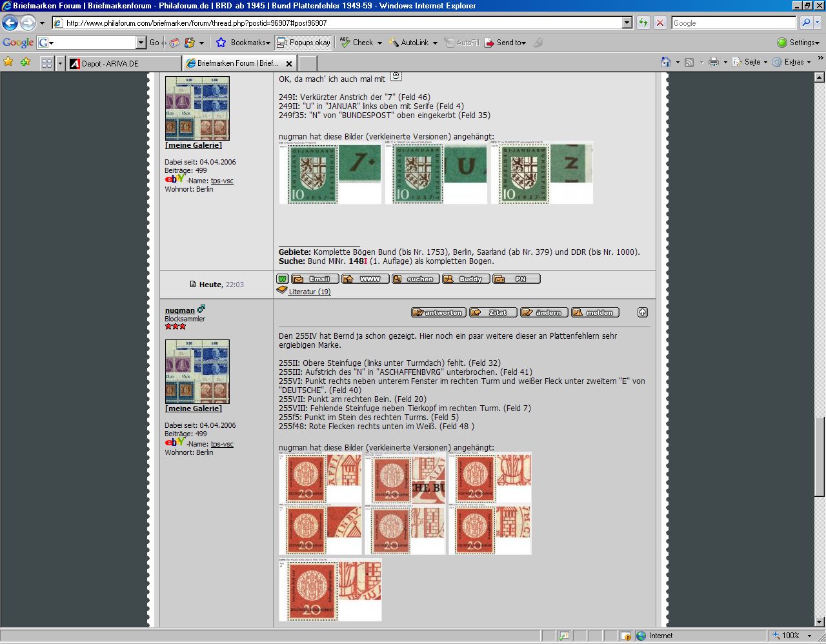Open the Extras menu dropdown
Screen dimensions: 826x644
pyautogui.click(x=793, y=63)
